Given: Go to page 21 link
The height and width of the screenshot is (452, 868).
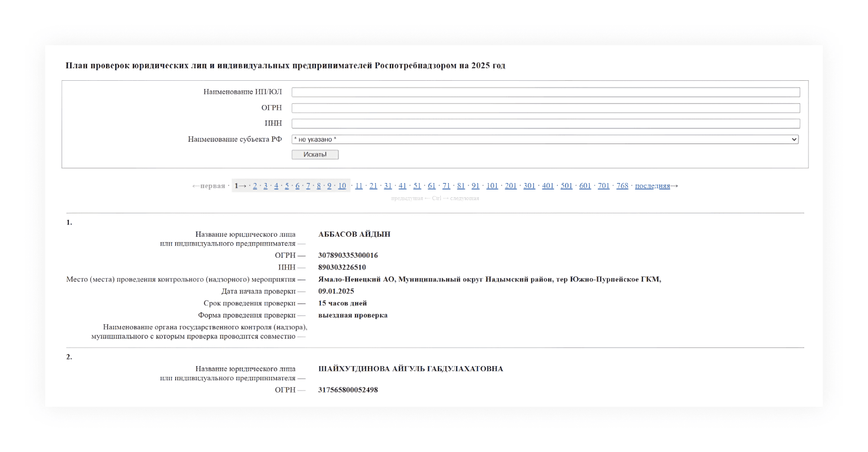Looking at the screenshot, I should tap(374, 186).
